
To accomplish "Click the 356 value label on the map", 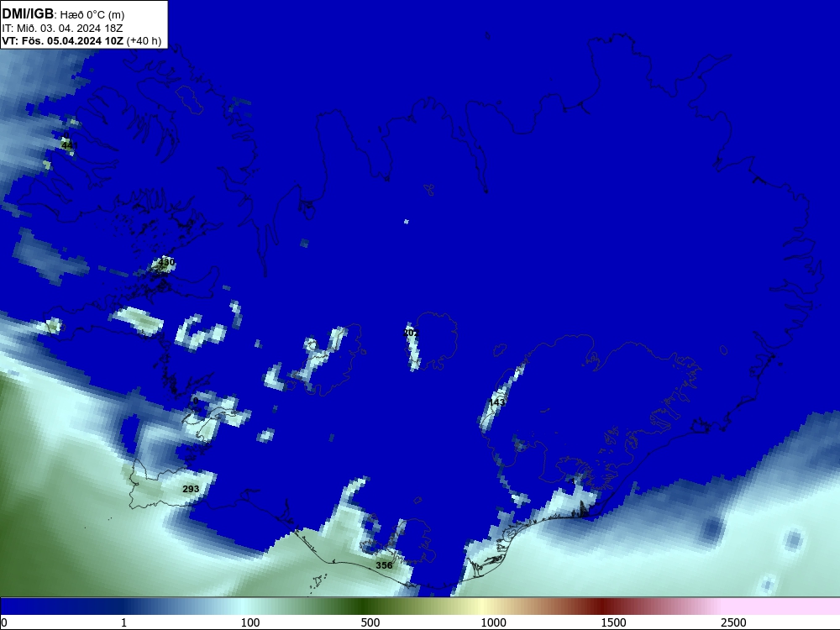I will (384, 565).
